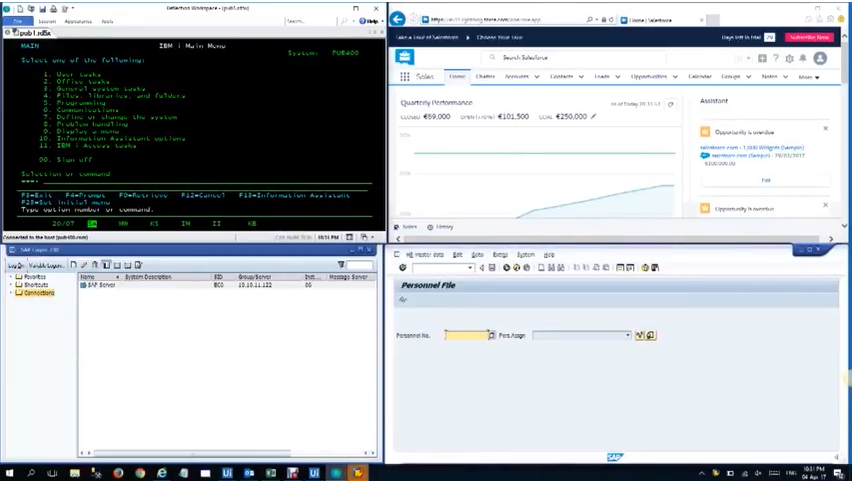Select the Connections folder in SAP Logon
Viewport: 852px width, 481px height.
[x=35, y=292]
